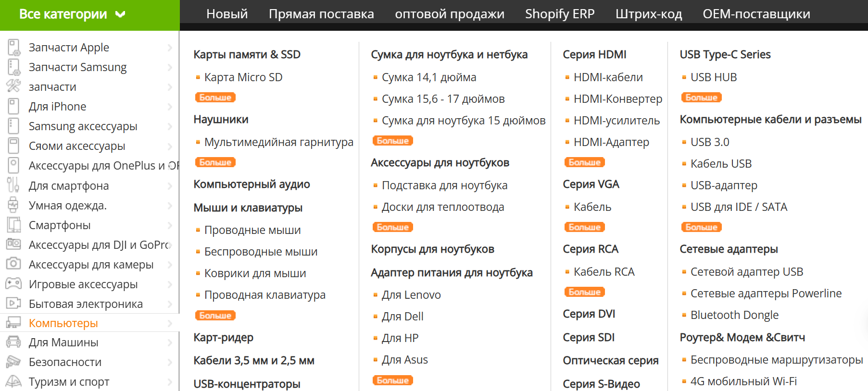
Task: Click the smartwatch icon for Умная одежда
Action: point(13,205)
